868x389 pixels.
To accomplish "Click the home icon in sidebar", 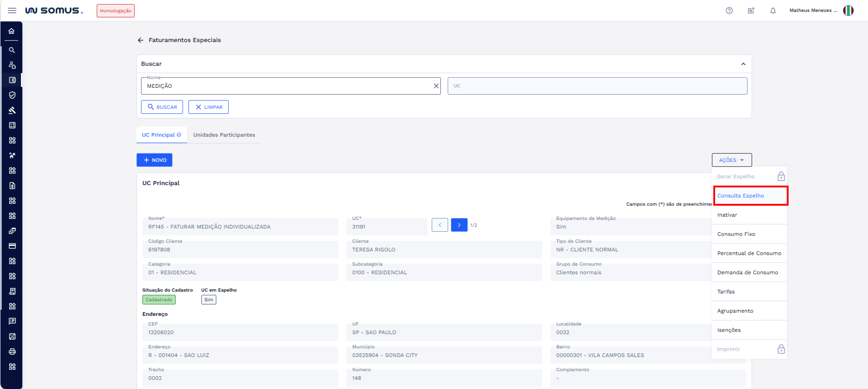I will (x=12, y=31).
